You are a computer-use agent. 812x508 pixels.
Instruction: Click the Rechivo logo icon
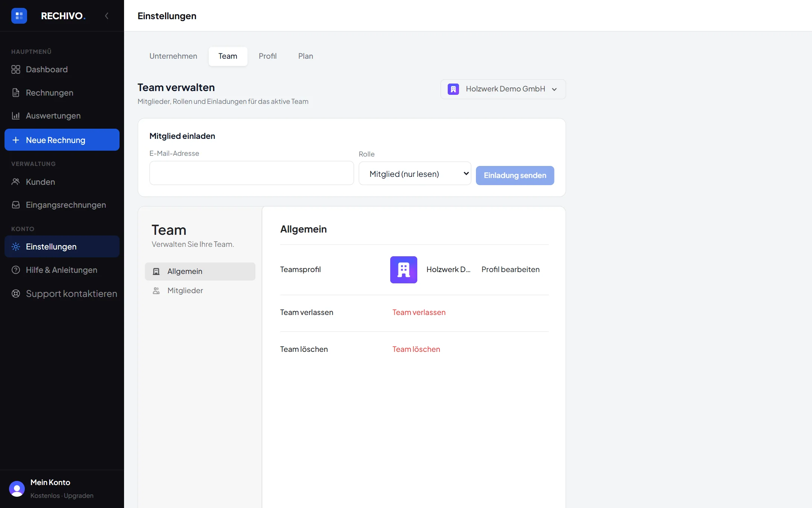tap(19, 16)
